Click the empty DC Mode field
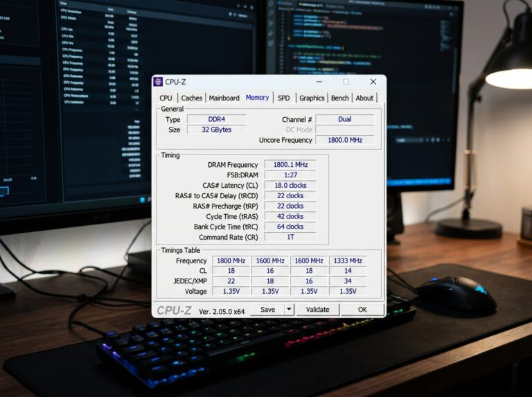This screenshot has height=397, width=532. (x=345, y=130)
